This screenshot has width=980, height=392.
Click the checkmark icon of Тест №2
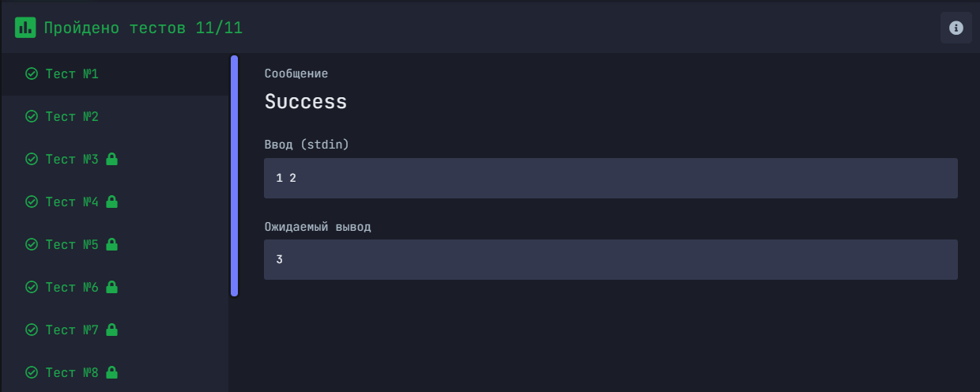pos(32,117)
